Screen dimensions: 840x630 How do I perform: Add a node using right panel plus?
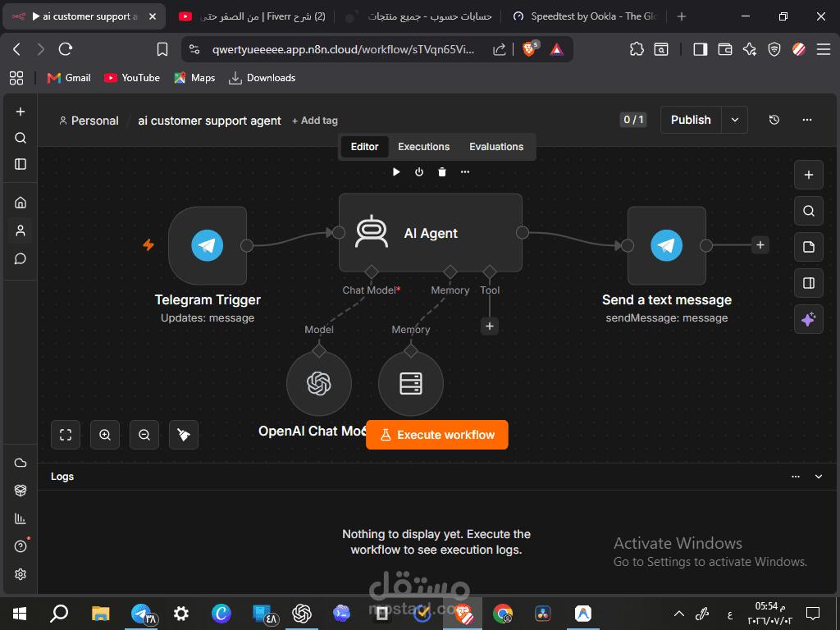pos(808,175)
